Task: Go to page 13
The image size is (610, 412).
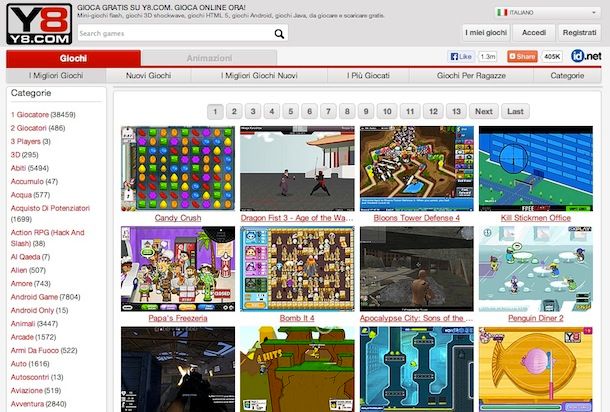Action: (456, 112)
